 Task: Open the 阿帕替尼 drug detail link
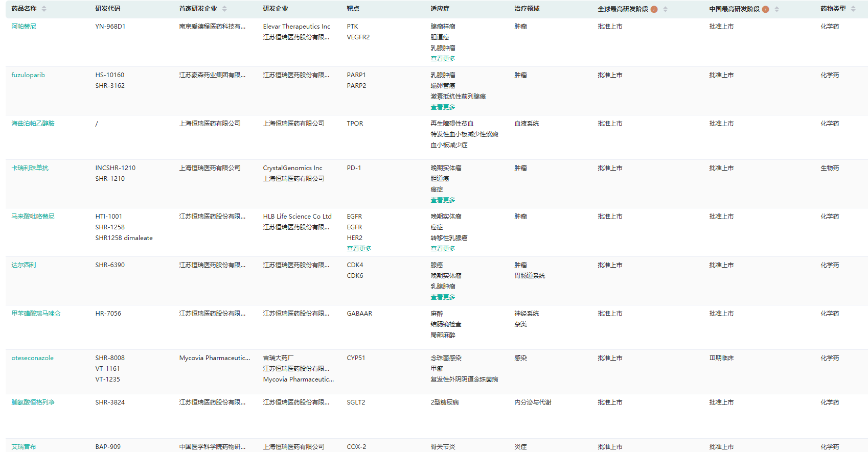point(24,27)
